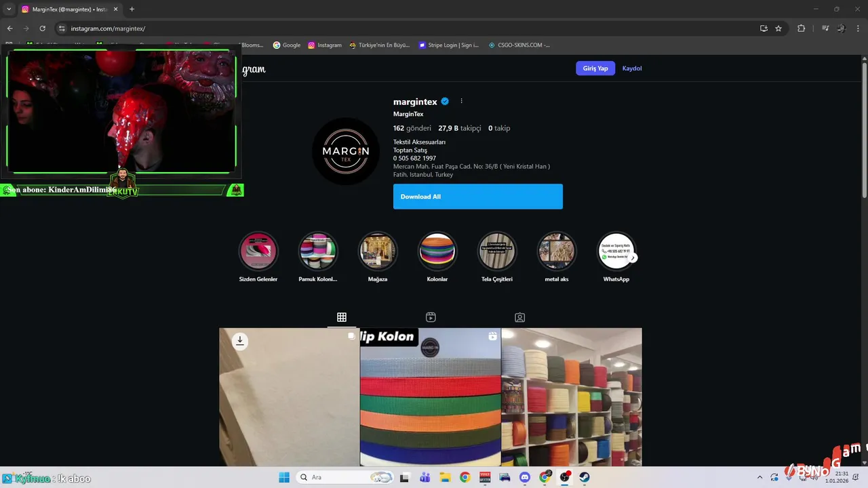This screenshot has height=488, width=868.
Task: Open the Kolonlar highlight
Action: [x=437, y=251]
